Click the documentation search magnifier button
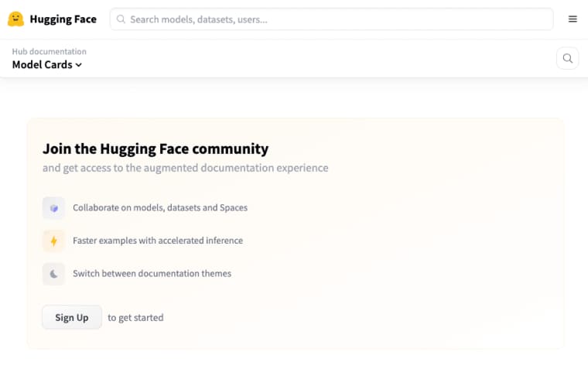This screenshot has width=588, height=369. point(567,59)
